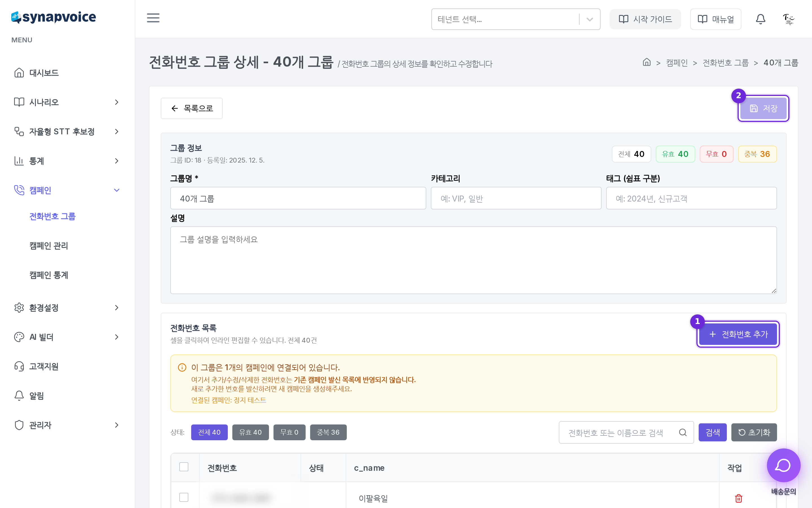Click 전화번호 추가 button
The height and width of the screenshot is (508, 812).
pyautogui.click(x=738, y=334)
